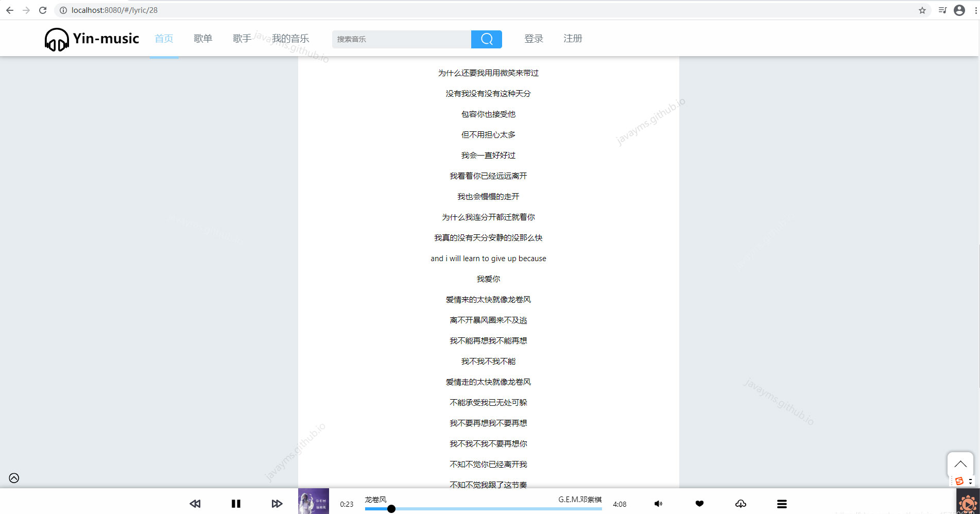
Task: Click lyric 但不用担心太多
Action: (x=488, y=135)
